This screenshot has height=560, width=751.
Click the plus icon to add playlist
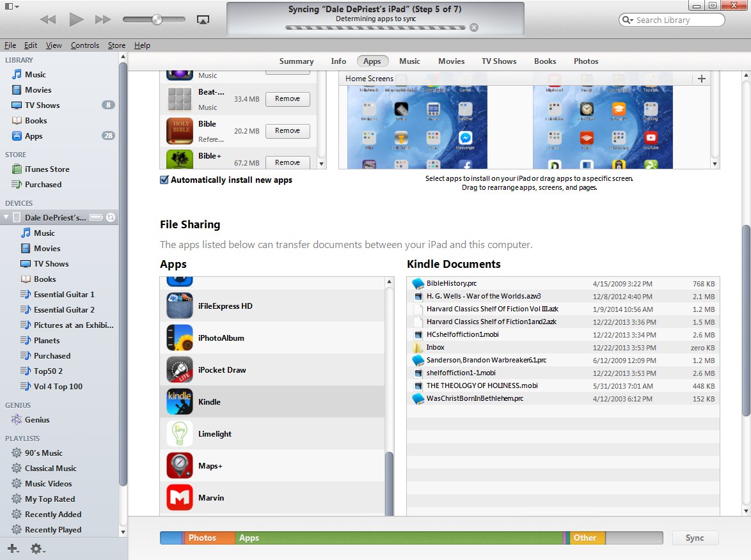coord(12,548)
